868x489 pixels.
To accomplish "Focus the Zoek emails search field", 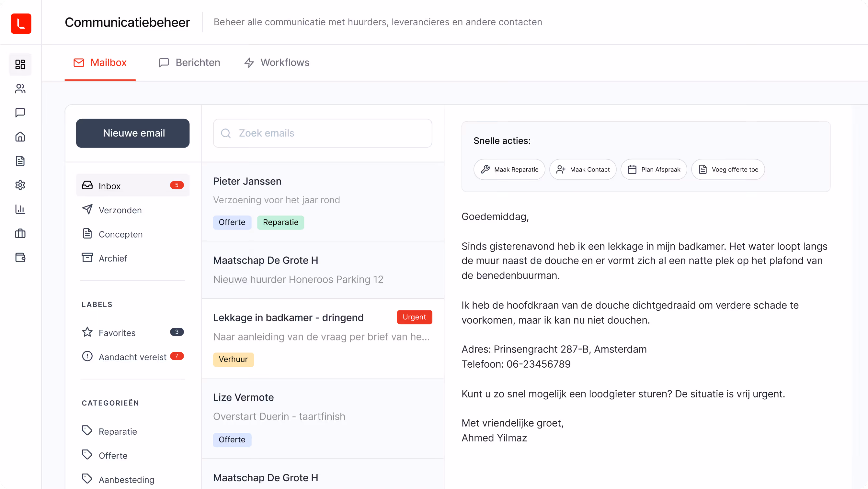I will [323, 133].
